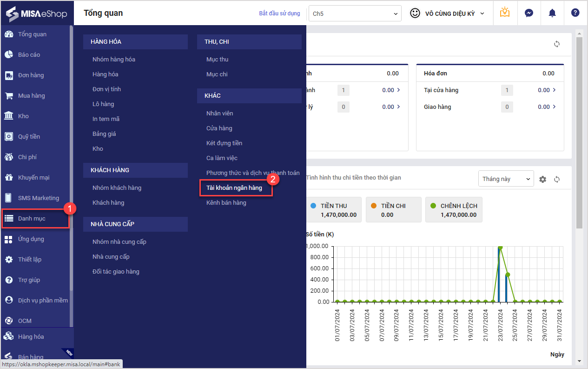Open the notifications bell icon
588x369 pixels.
pos(552,13)
